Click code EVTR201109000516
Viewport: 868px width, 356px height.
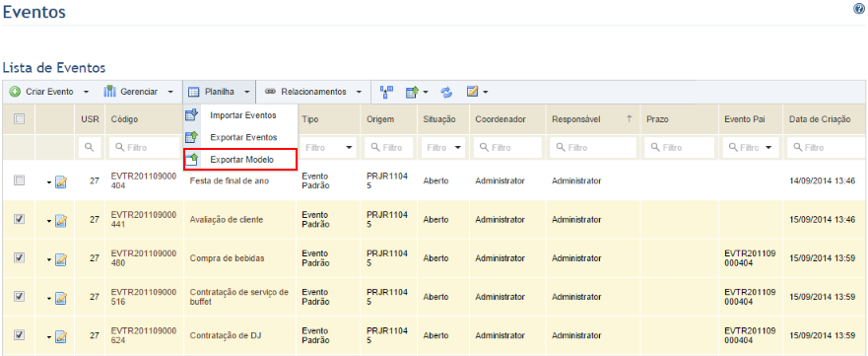click(144, 297)
